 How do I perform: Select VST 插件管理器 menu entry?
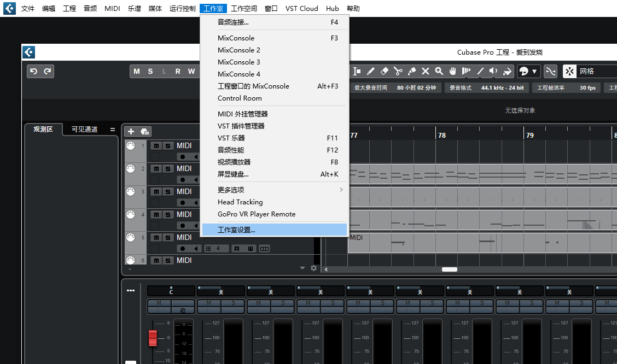[x=274, y=126]
